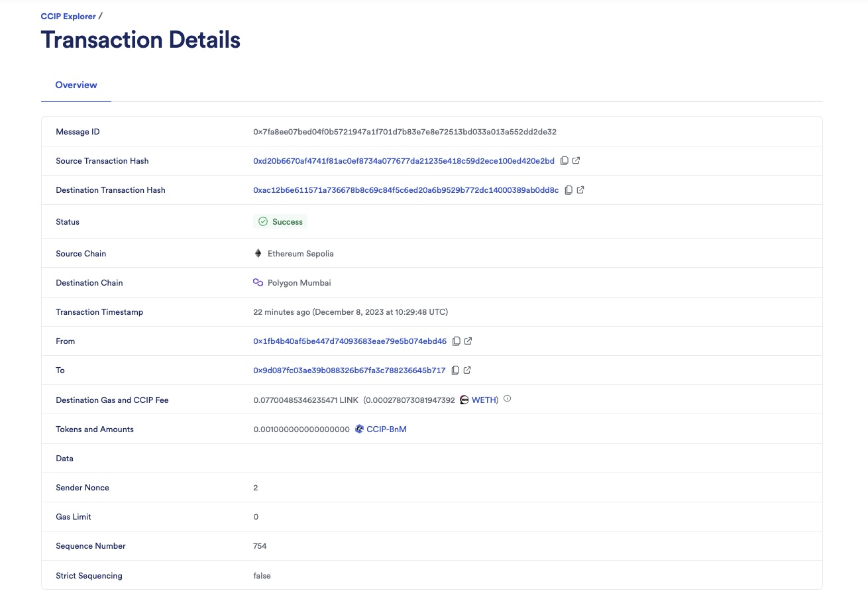Copy the Destination Transaction Hash

(x=569, y=190)
